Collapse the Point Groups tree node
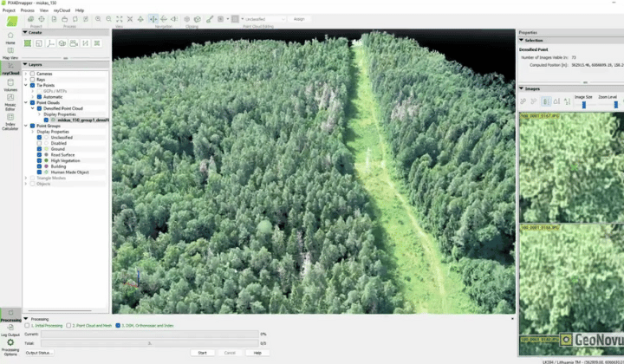 pos(26,126)
